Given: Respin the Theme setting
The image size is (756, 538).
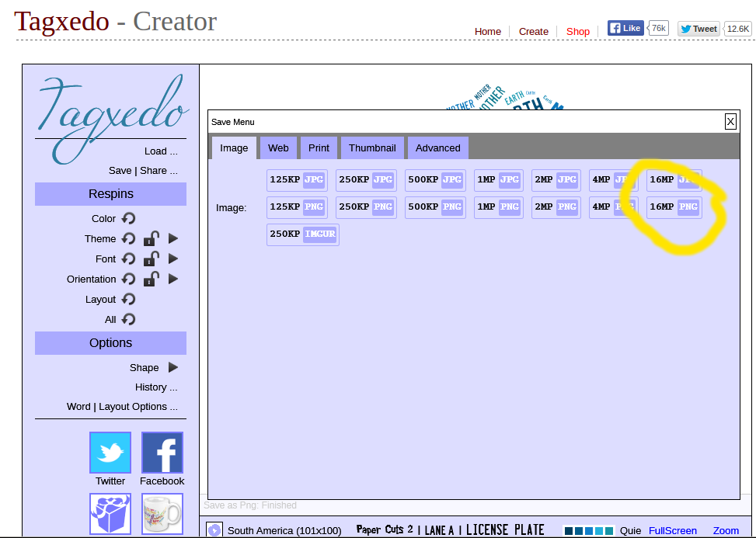Looking at the screenshot, I should [x=128, y=238].
